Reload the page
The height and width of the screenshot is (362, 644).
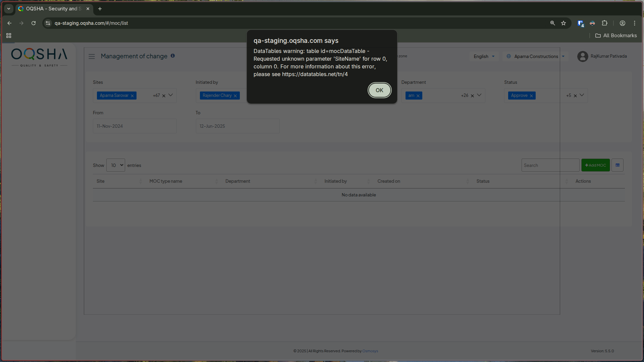tap(34, 23)
